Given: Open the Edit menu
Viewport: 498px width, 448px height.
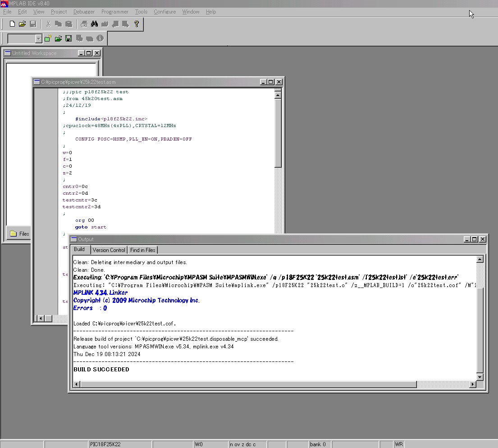Looking at the screenshot, I should 22,12.
